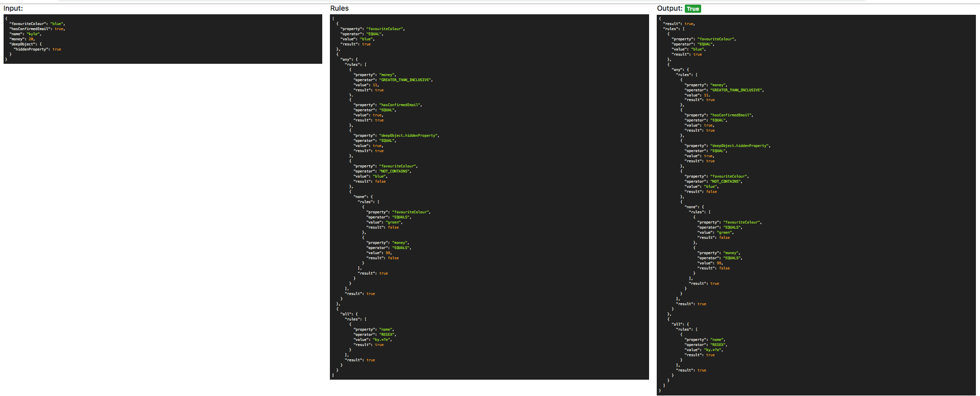Click the "value": "green" line in Rules panel
This screenshot has height=396, width=980.
pos(385,222)
